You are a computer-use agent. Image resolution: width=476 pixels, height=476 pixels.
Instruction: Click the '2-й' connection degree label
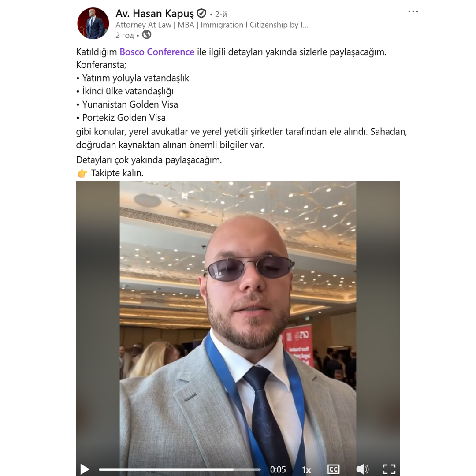click(x=221, y=14)
